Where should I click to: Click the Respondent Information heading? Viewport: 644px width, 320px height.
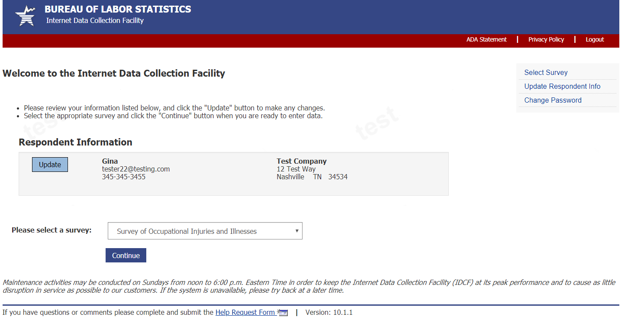coord(75,142)
